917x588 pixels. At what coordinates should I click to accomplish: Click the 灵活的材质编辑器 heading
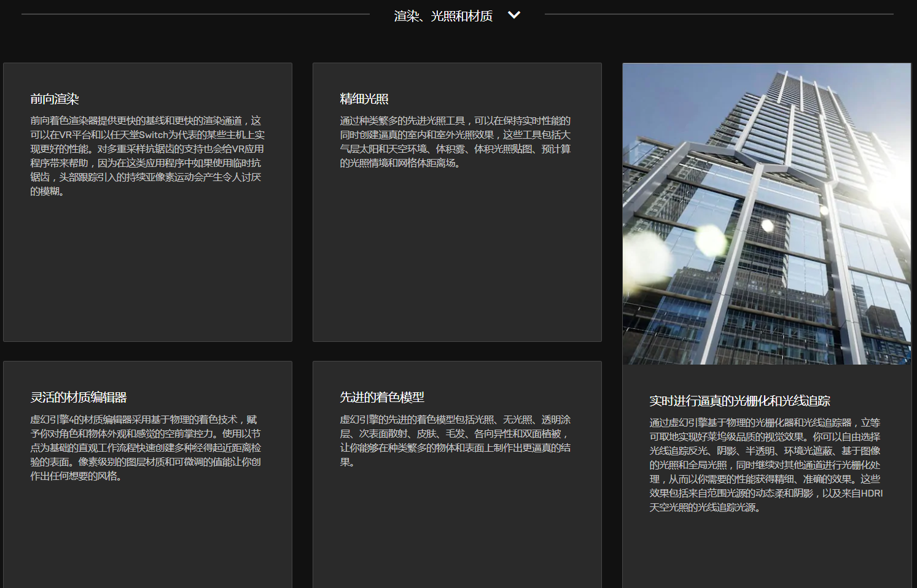pyautogui.click(x=79, y=397)
